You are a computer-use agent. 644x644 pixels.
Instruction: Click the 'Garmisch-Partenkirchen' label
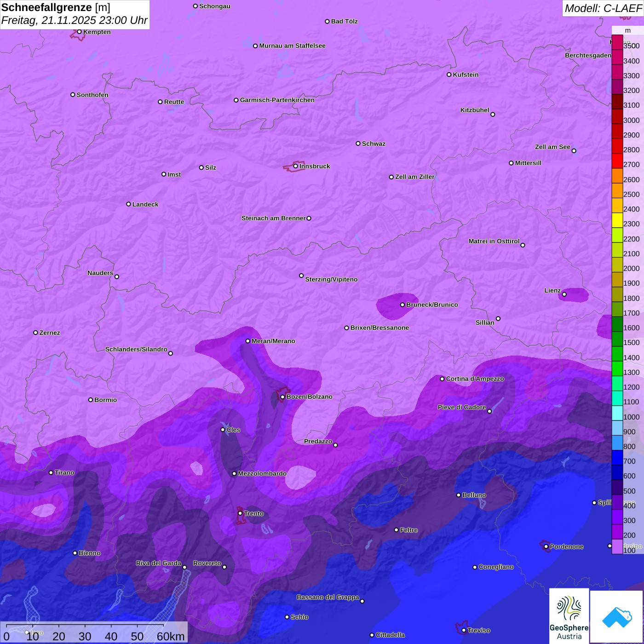coord(277,100)
